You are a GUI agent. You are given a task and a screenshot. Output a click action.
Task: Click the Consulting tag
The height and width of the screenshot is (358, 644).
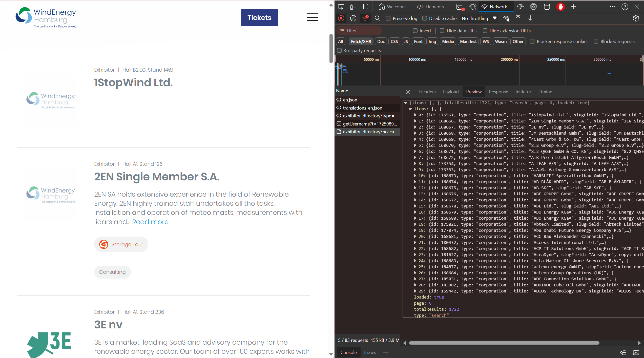tap(112, 272)
